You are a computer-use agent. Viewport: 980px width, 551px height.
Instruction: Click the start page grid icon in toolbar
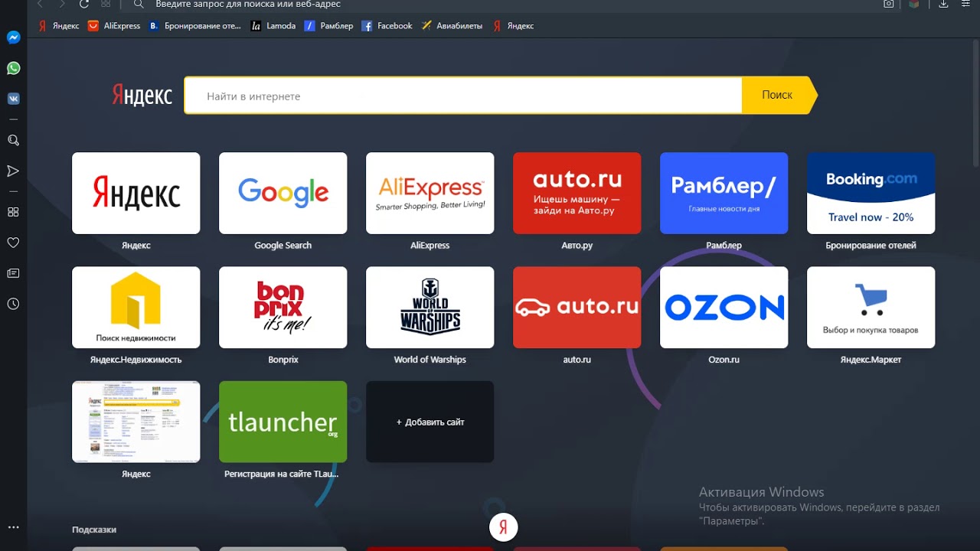pyautogui.click(x=106, y=4)
